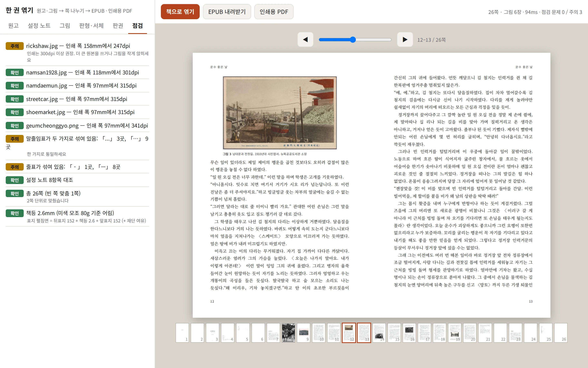Screen dimensions: 588x368
Task: Click the 책으로 엮기 button
Action: tap(180, 12)
